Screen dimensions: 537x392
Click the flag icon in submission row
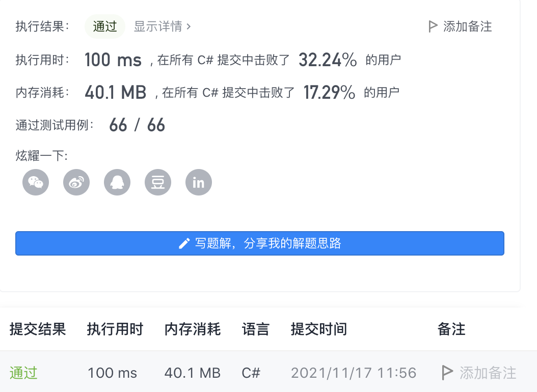pyautogui.click(x=447, y=373)
